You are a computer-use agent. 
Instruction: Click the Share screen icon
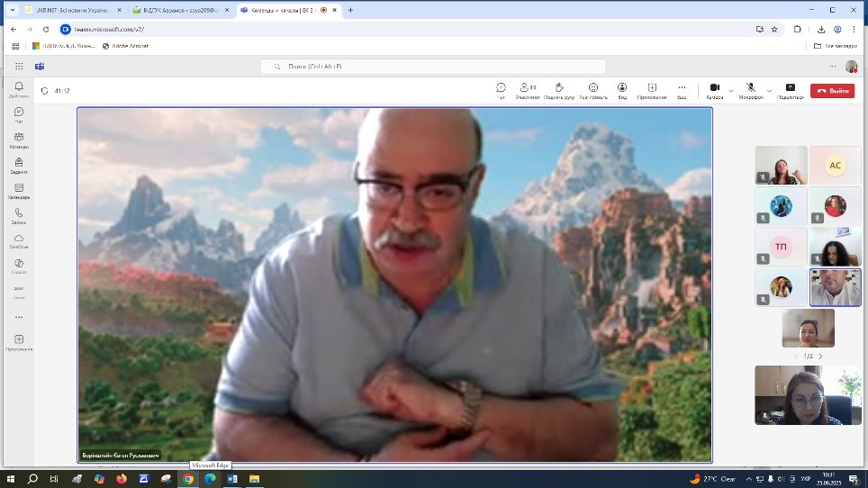tap(790, 90)
